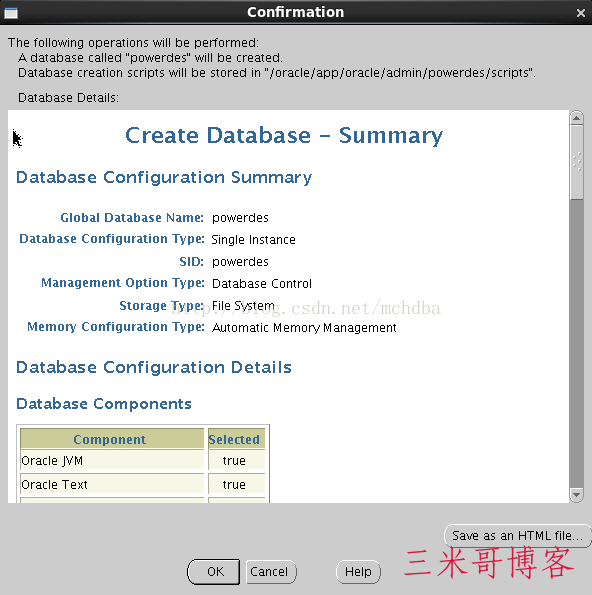Click the OK button
The image size is (592, 595).
click(x=213, y=571)
